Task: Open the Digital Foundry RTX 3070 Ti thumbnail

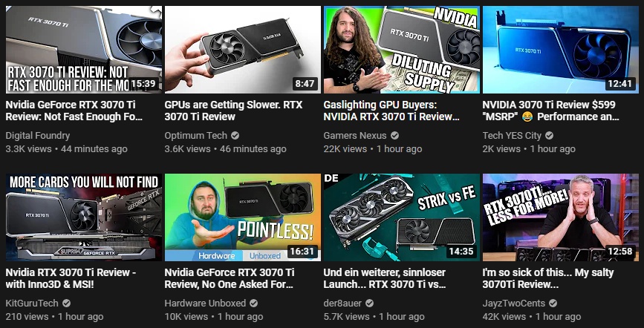Action: pyautogui.click(x=84, y=50)
